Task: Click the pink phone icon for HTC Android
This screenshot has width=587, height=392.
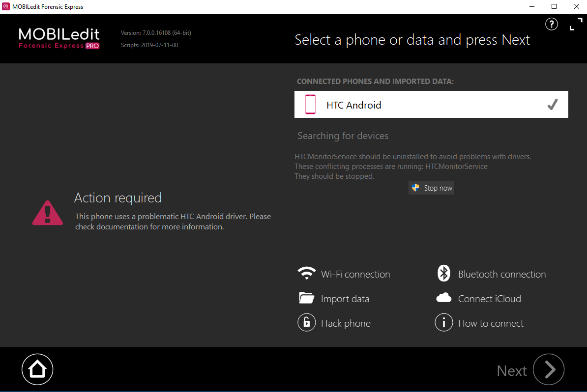Action: (x=310, y=105)
